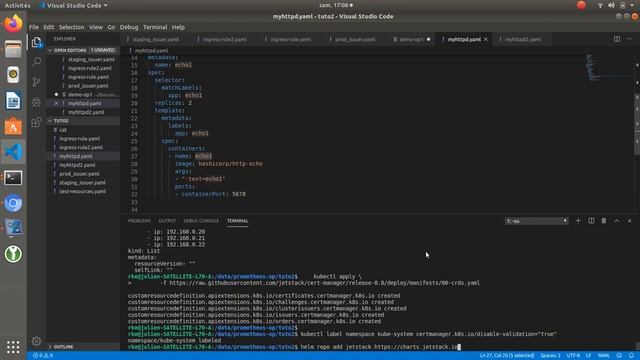Switch to myhttpd2.yaml editor tab

(523, 40)
